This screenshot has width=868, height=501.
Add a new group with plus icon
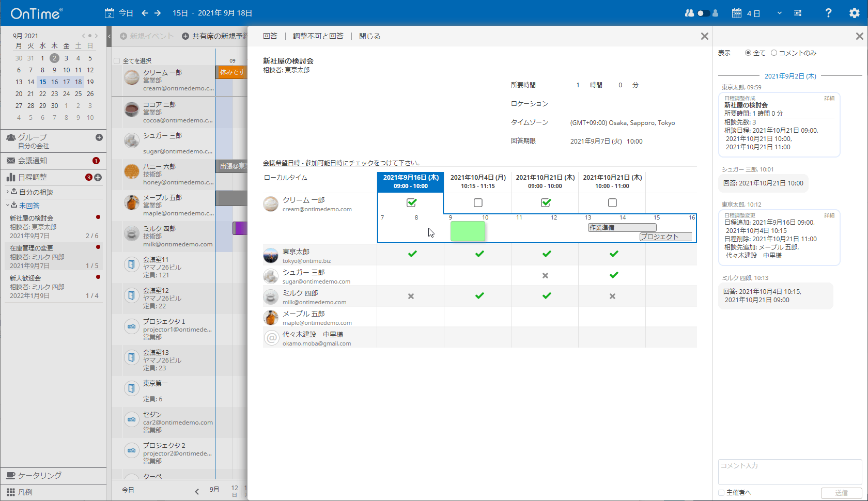99,137
